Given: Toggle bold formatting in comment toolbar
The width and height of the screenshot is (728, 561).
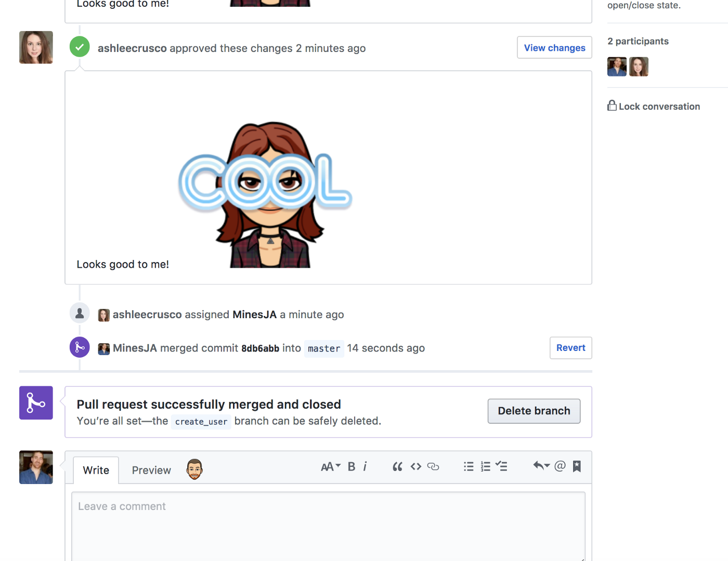Looking at the screenshot, I should pyautogui.click(x=352, y=466).
